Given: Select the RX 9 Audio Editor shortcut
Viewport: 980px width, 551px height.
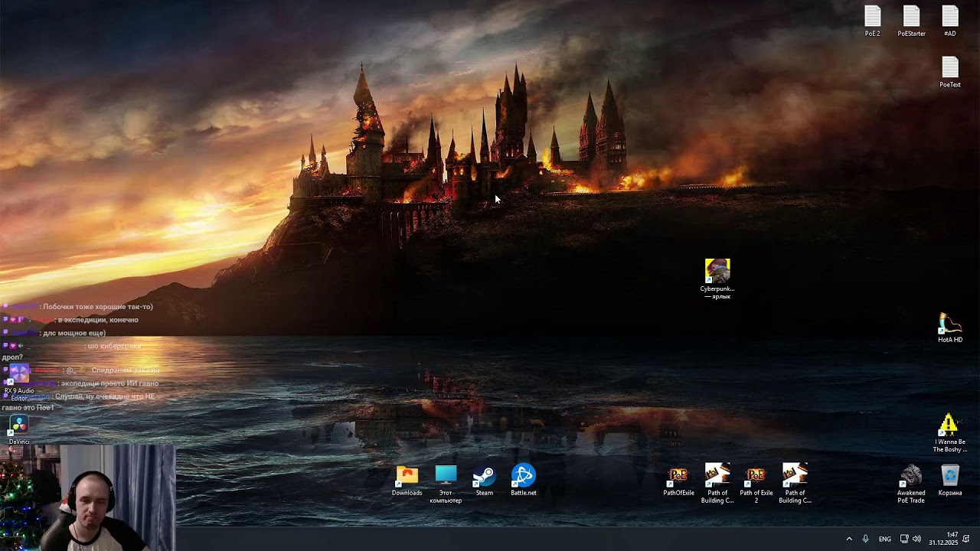Looking at the screenshot, I should [x=19, y=383].
